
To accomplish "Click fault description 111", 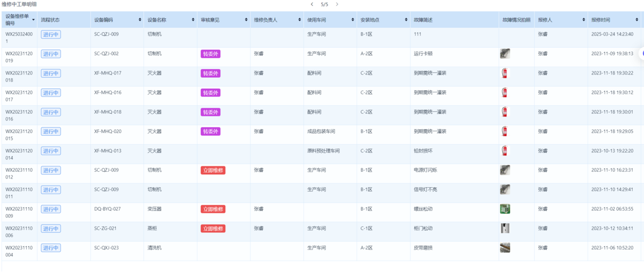I will coord(418,34).
